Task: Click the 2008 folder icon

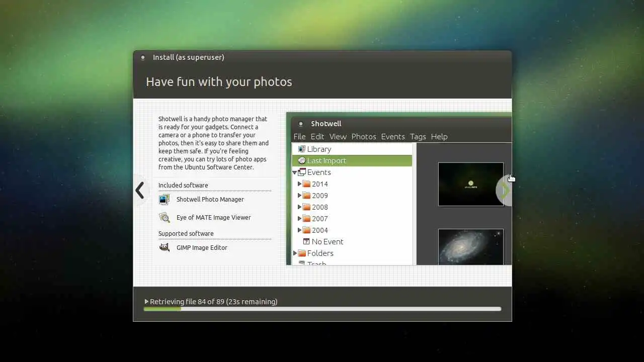Action: tap(306, 207)
